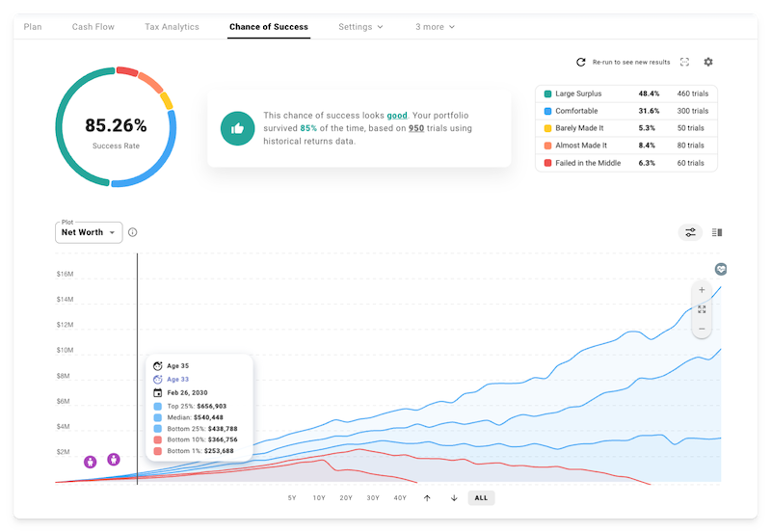Click the Age 33 face icon in tooltip
Screen dimensions: 771x532
(x=158, y=379)
